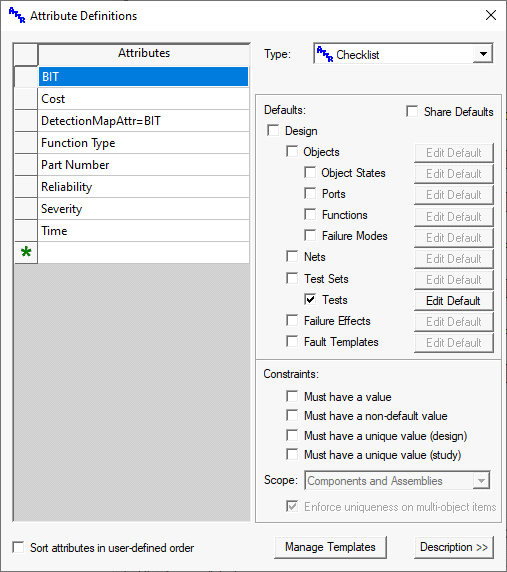507x572 pixels.
Task: Uncheck the Tests checkbox
Action: click(310, 299)
